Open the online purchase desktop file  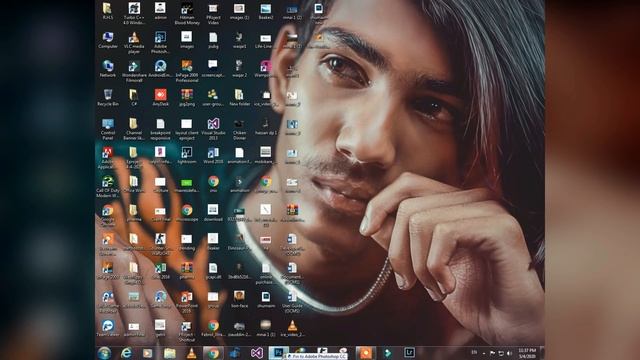point(266,273)
